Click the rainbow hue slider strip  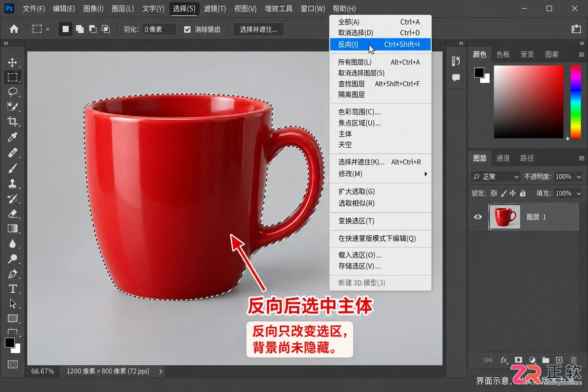576,102
